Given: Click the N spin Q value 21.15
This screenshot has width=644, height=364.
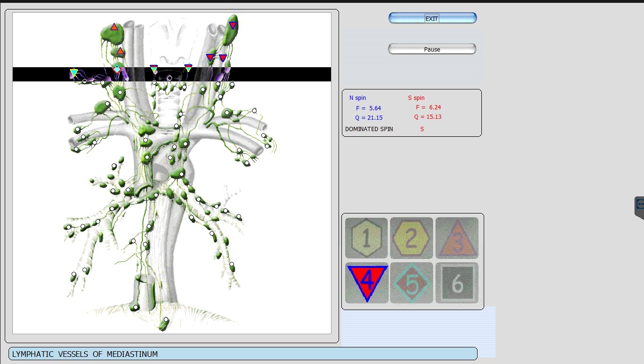Looking at the screenshot, I should click(369, 118).
